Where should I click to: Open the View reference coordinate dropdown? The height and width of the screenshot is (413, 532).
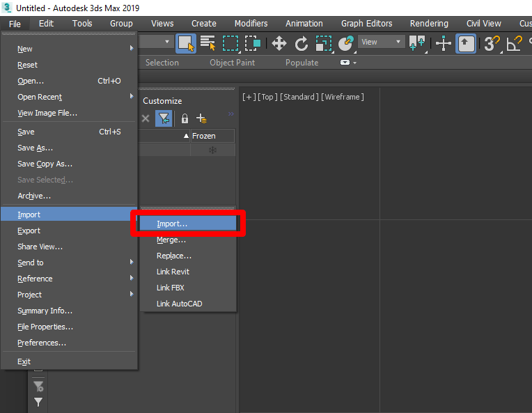(x=382, y=42)
